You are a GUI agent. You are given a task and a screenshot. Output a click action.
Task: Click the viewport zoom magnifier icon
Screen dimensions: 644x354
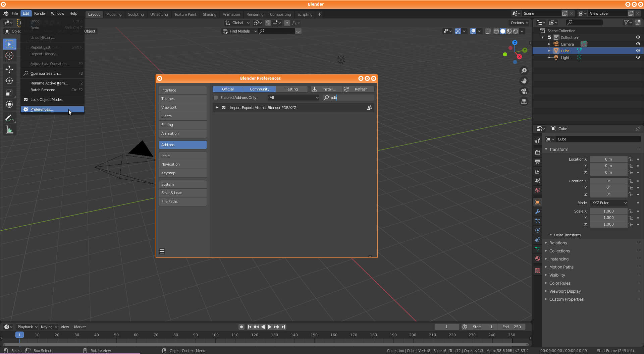click(x=524, y=71)
